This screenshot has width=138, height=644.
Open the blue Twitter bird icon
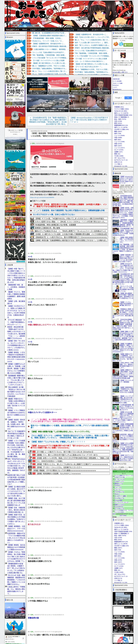coord(121,44)
